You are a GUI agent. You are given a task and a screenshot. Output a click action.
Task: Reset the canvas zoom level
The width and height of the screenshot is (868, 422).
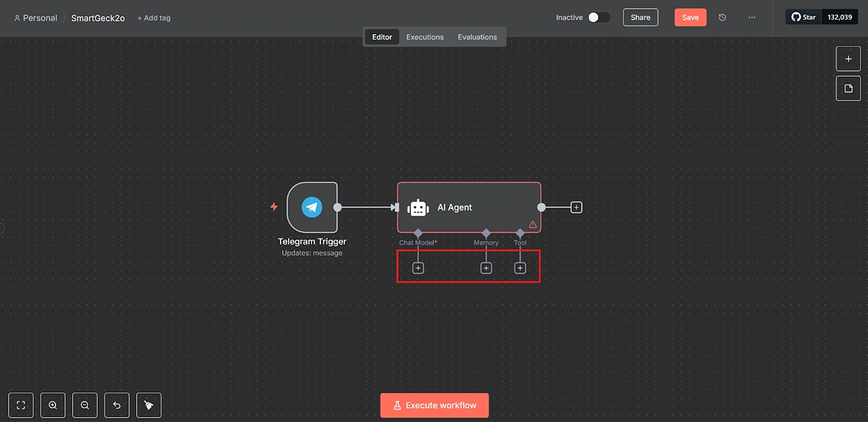(116, 405)
